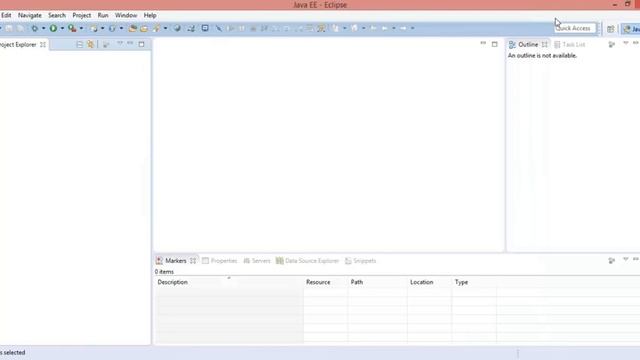Screen dimensions: 640x360
Task: Switch to the Properties tab
Action: click(x=220, y=260)
